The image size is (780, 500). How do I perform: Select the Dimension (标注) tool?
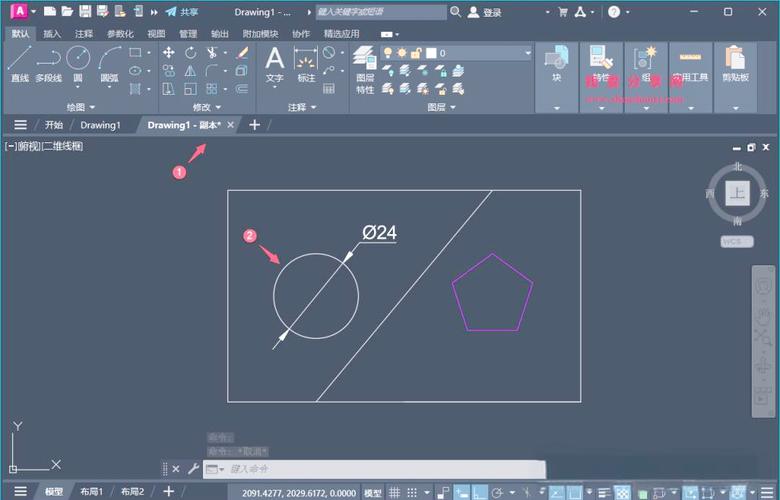click(x=306, y=65)
